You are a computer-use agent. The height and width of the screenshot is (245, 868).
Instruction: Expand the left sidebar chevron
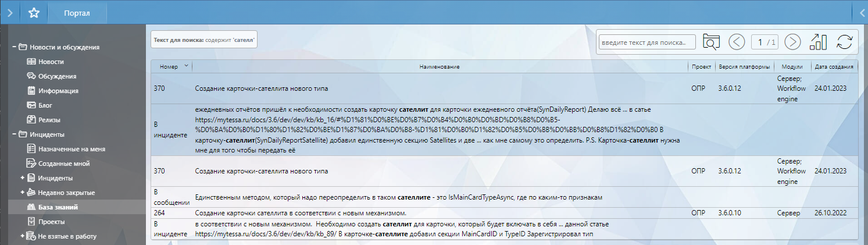(10, 12)
